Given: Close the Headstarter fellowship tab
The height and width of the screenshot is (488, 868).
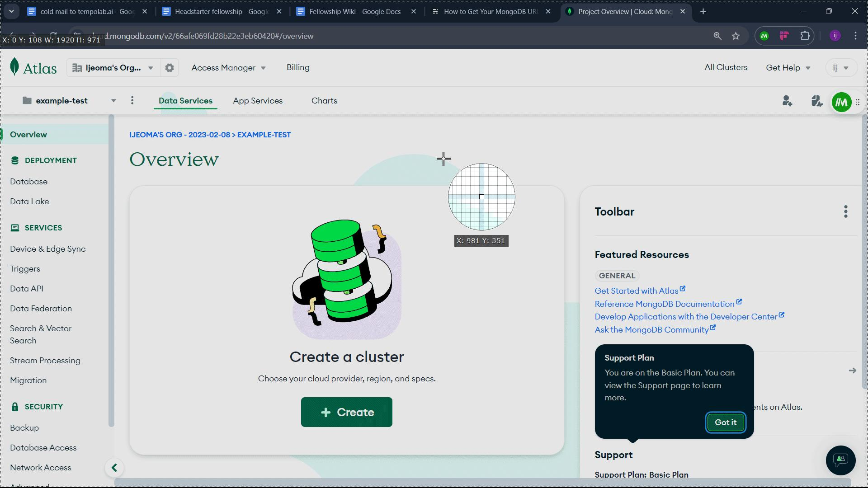Looking at the screenshot, I should 279,12.
